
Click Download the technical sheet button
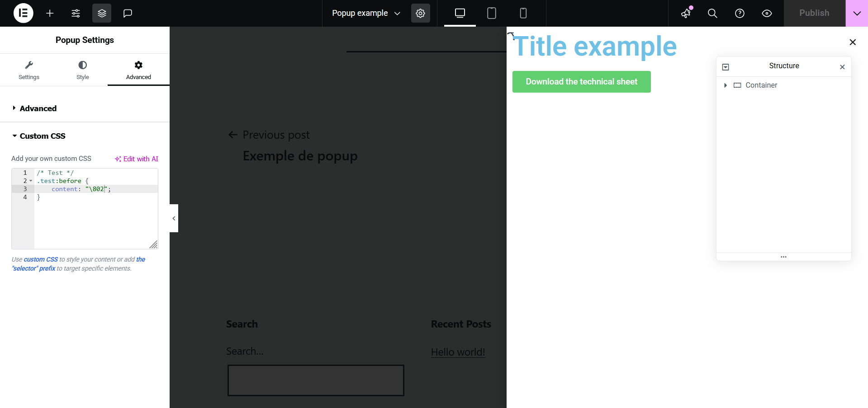coord(582,82)
